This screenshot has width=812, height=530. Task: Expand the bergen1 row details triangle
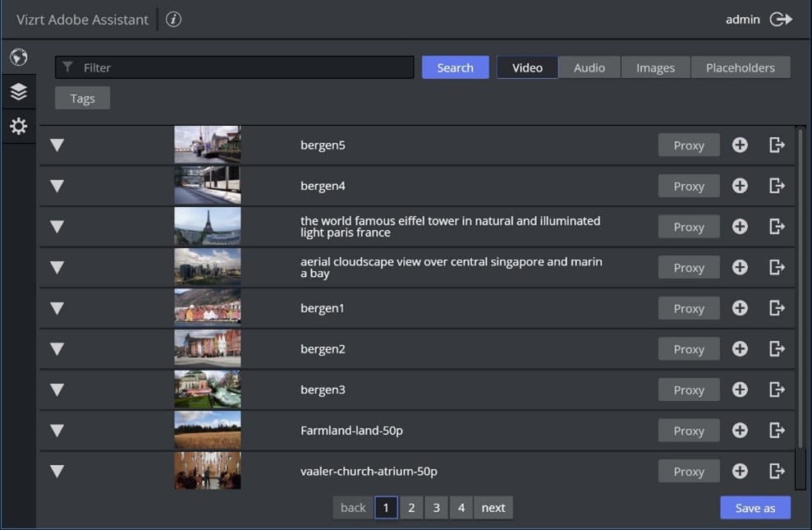pos(56,307)
